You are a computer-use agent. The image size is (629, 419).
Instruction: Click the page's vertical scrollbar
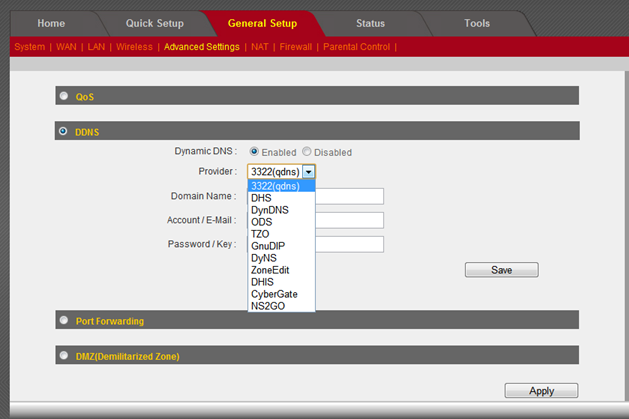627,236
